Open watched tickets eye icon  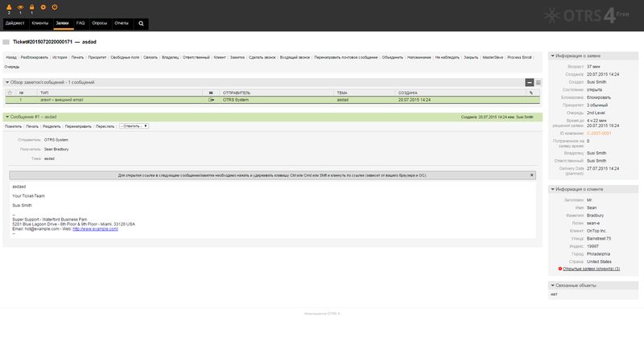click(20, 7)
